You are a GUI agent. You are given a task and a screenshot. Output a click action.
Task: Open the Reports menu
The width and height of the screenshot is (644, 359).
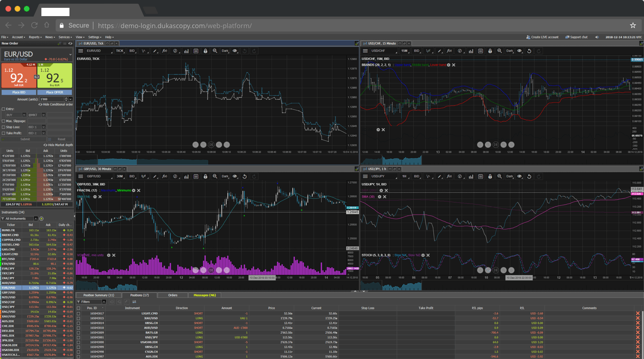tap(35, 37)
